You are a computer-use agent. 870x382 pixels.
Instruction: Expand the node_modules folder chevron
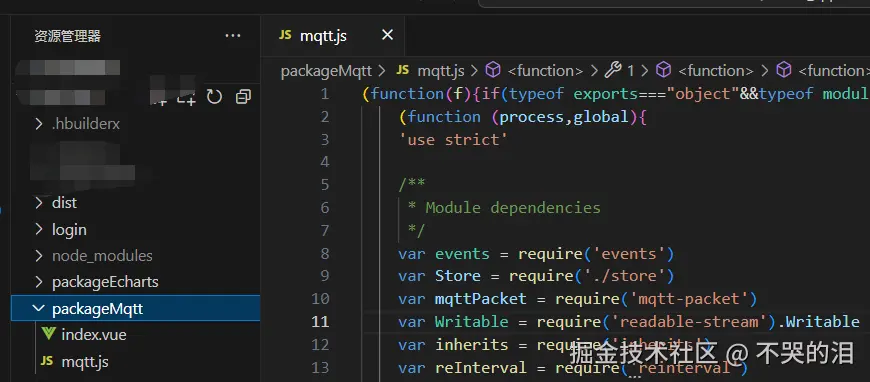pyautogui.click(x=38, y=256)
